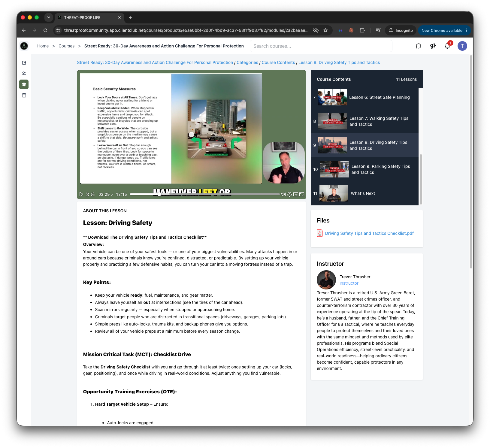The image size is (490, 448).
Task: Click New Chrome available button
Action: point(444,30)
